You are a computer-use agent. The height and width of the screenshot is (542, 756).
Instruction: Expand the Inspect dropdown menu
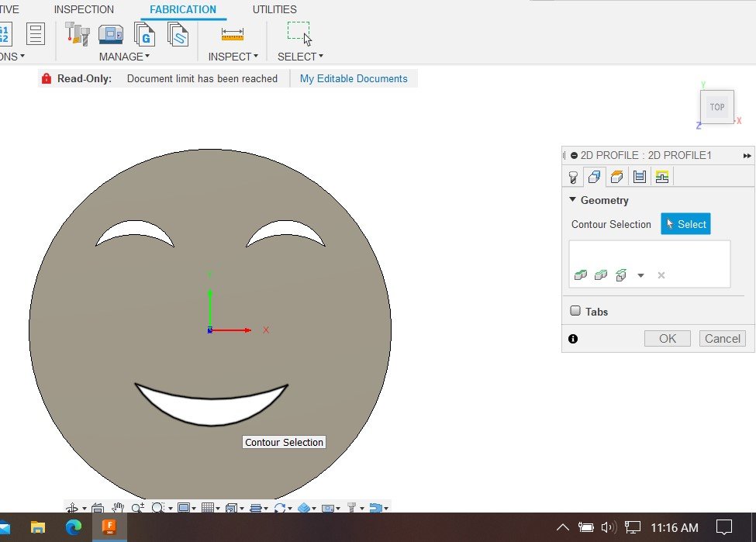tap(233, 57)
